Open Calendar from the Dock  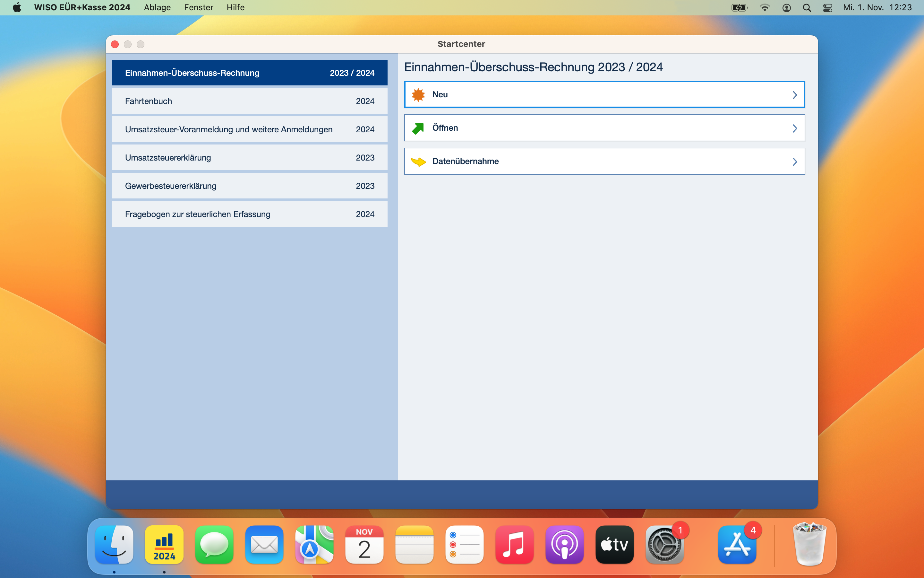(364, 545)
